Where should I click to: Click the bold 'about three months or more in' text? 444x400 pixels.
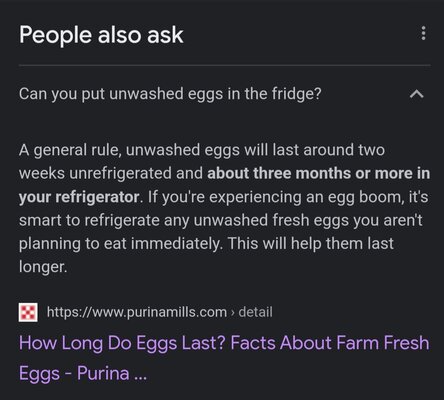[x=319, y=173]
